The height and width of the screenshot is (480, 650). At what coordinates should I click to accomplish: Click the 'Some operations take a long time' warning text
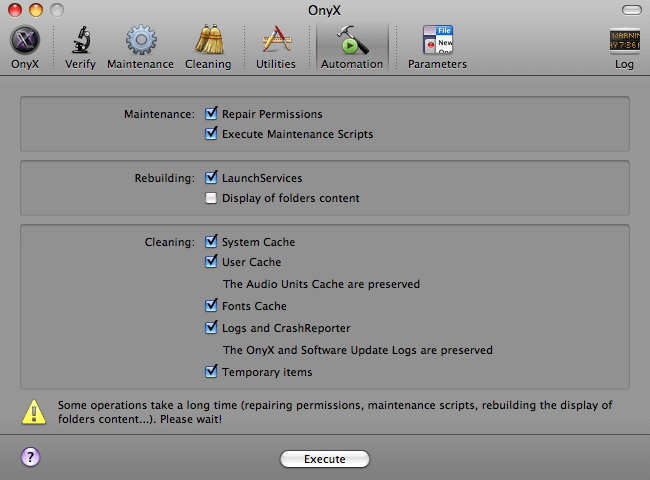[335, 412]
